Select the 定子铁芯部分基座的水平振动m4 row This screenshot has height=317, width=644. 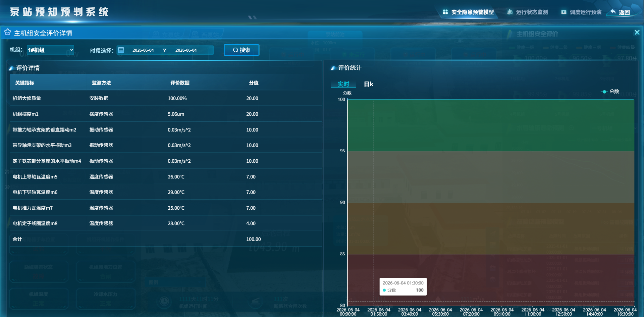point(166,161)
